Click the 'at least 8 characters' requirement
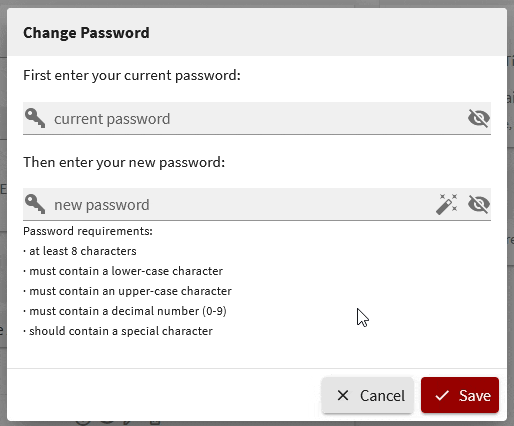This screenshot has width=514, height=426. tap(80, 251)
